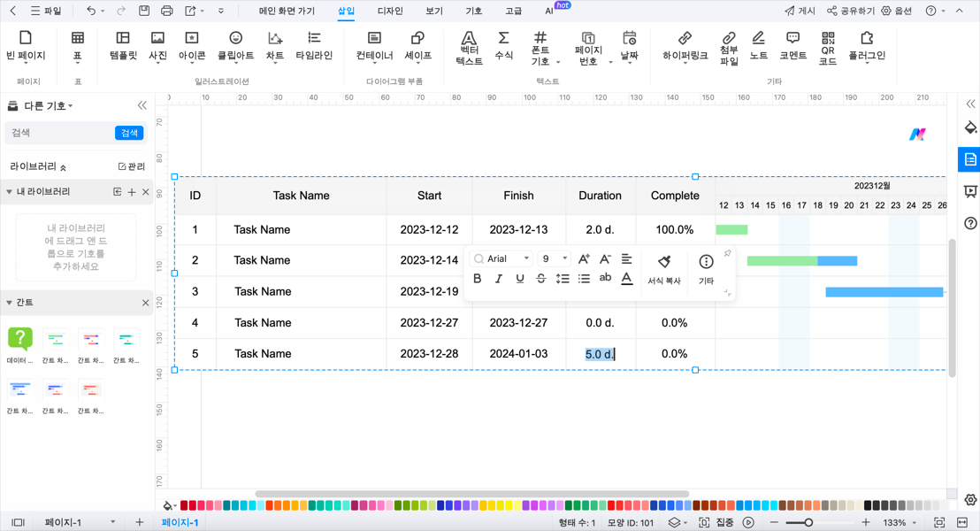
Task: Toggle bullet list in floating toolbar
Action: (x=584, y=279)
